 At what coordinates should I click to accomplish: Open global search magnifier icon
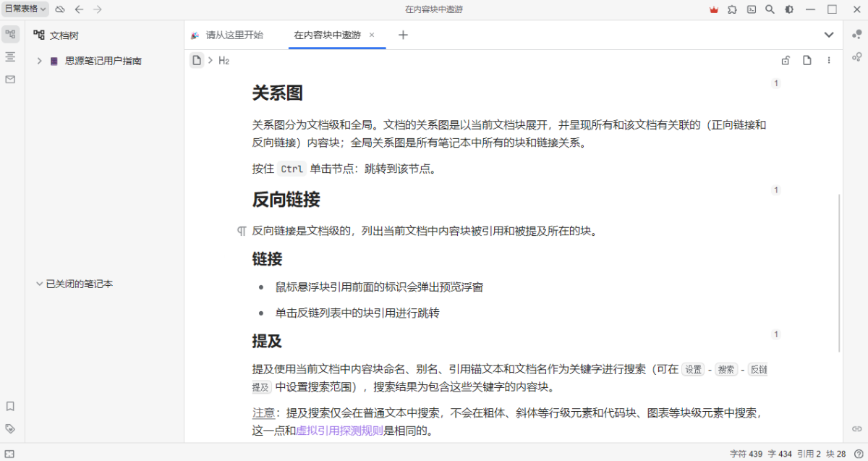click(x=770, y=9)
